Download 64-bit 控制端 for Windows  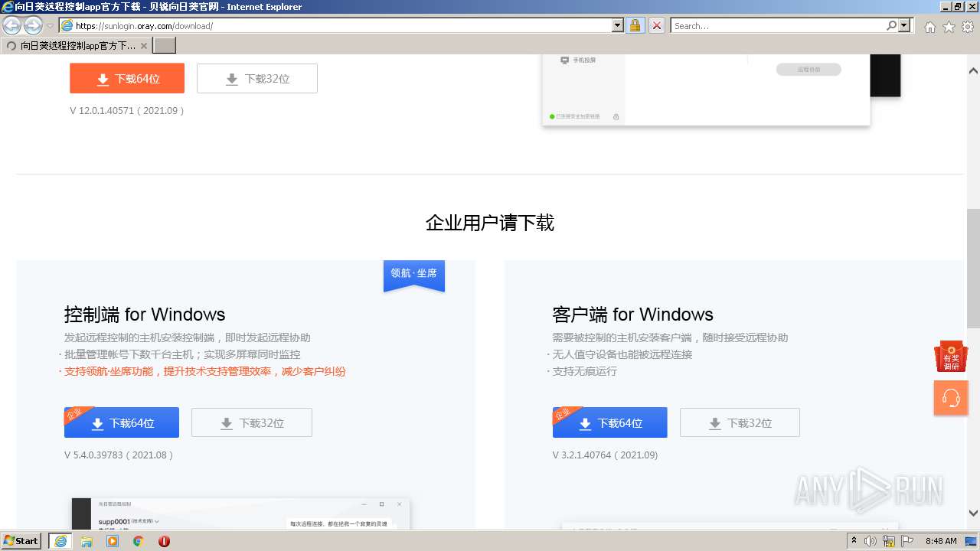coord(122,422)
